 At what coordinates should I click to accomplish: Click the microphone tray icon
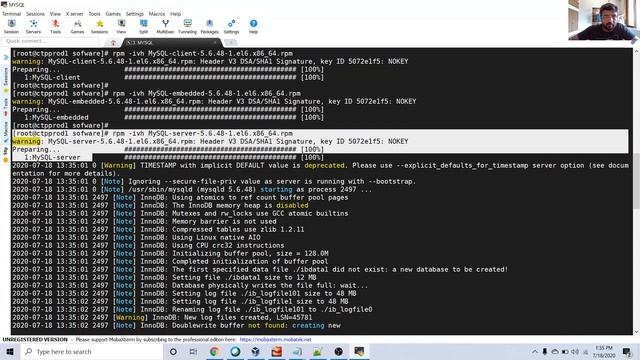544,351
